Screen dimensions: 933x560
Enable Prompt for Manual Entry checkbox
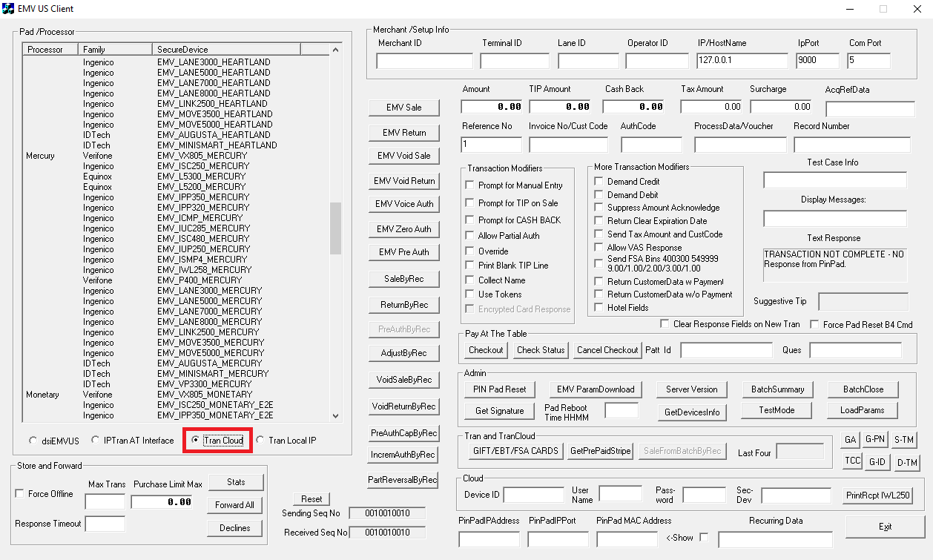point(469,185)
